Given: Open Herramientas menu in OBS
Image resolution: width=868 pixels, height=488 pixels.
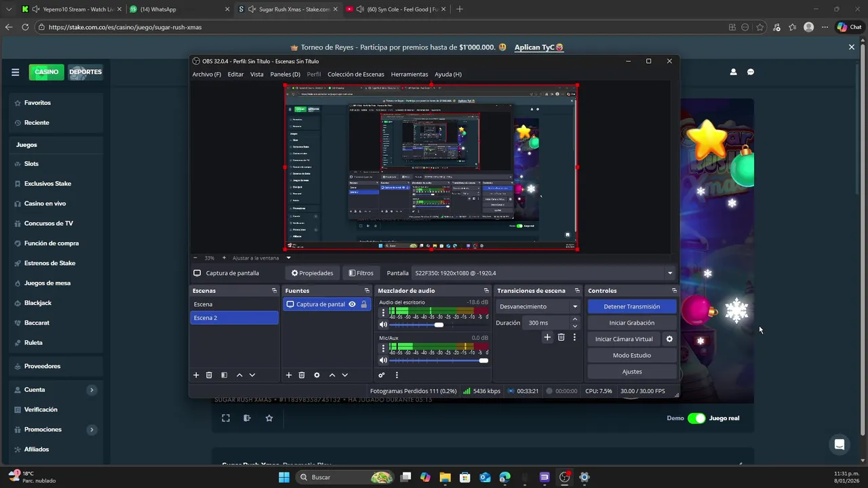Looking at the screenshot, I should coord(410,75).
